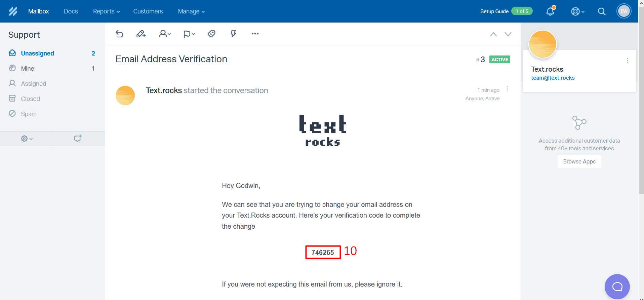This screenshot has width=644, height=300.
Task: Go to the previous conversation arrow
Action: point(493,34)
